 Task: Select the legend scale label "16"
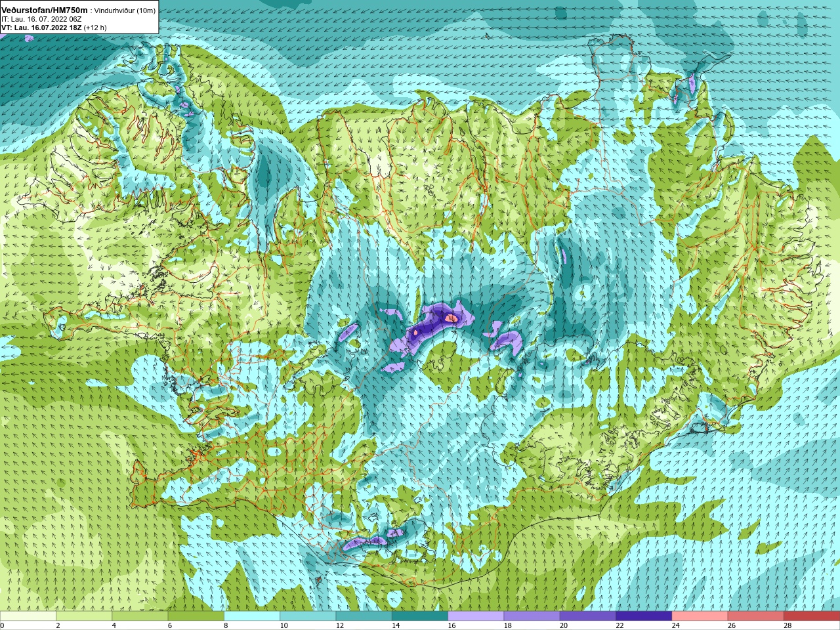point(451,625)
